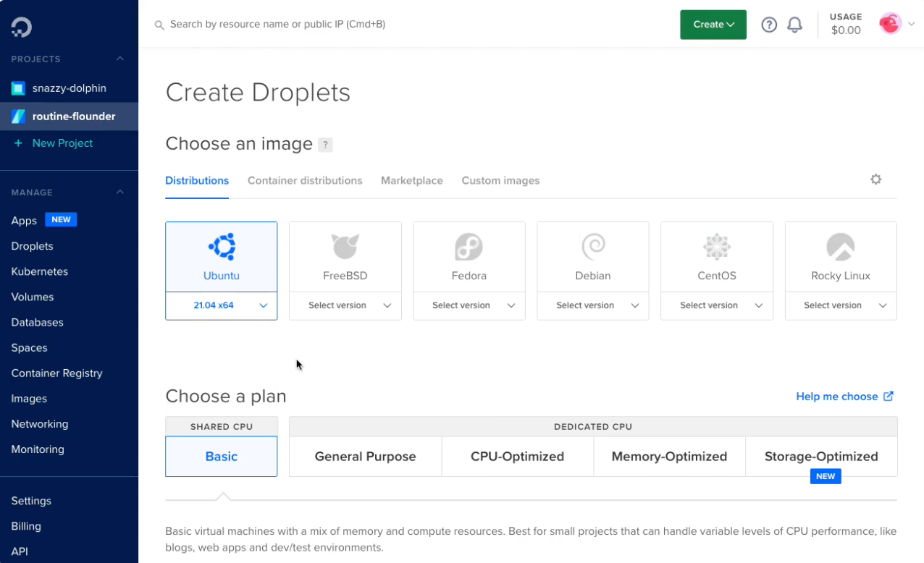The width and height of the screenshot is (924, 563).
Task: Open Spaces in the sidebar
Action: coord(30,347)
